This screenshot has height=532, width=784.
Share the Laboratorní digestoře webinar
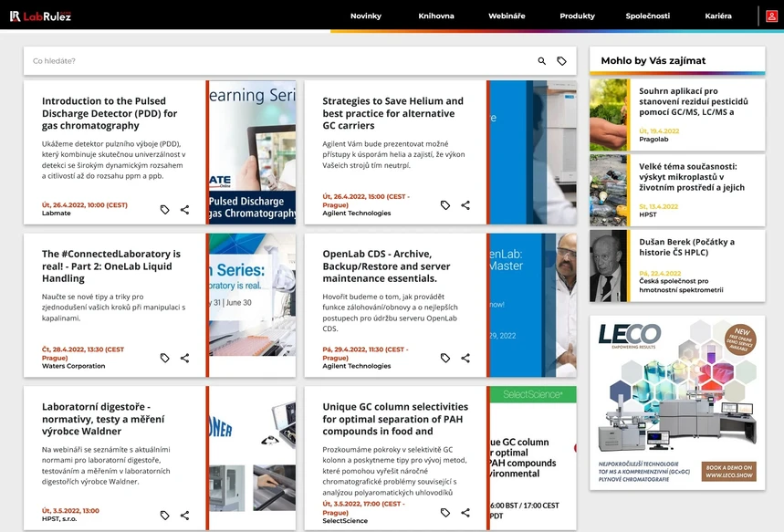coord(184,515)
